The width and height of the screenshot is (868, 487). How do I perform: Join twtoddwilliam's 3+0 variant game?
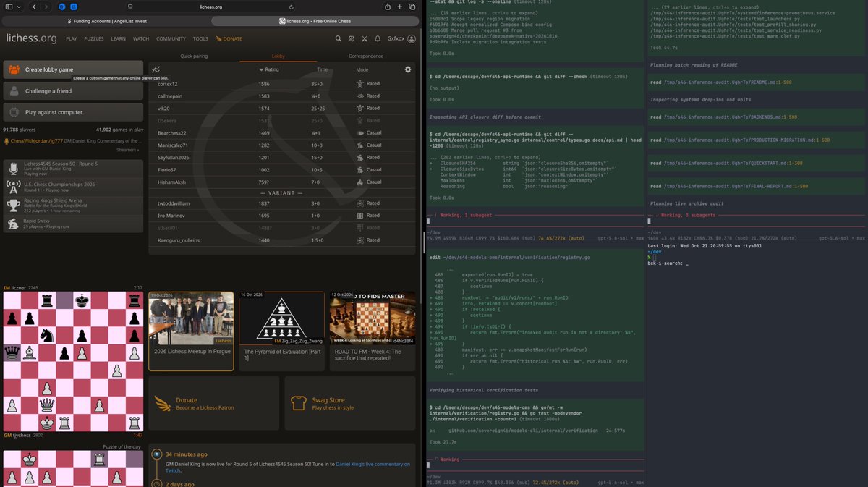tap(282, 204)
